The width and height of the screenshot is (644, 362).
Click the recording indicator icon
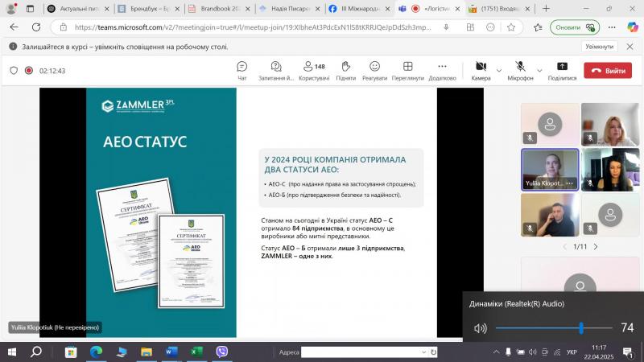(x=29, y=71)
